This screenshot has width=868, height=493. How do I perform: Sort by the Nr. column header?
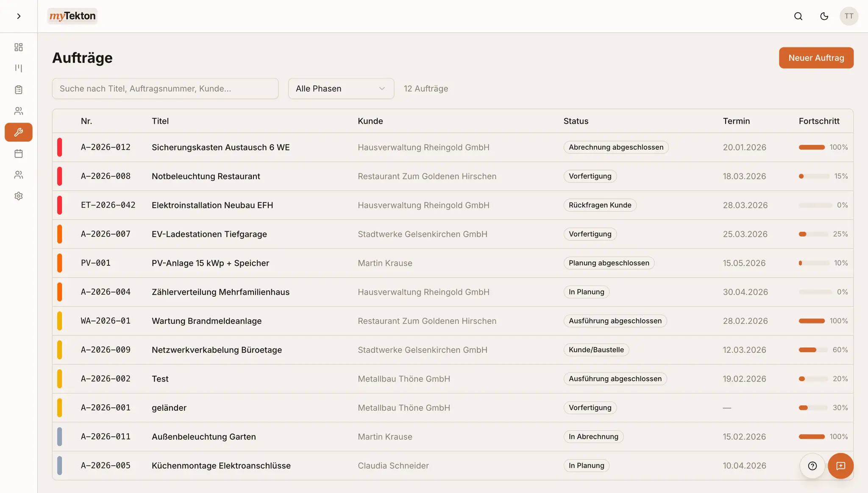click(86, 121)
